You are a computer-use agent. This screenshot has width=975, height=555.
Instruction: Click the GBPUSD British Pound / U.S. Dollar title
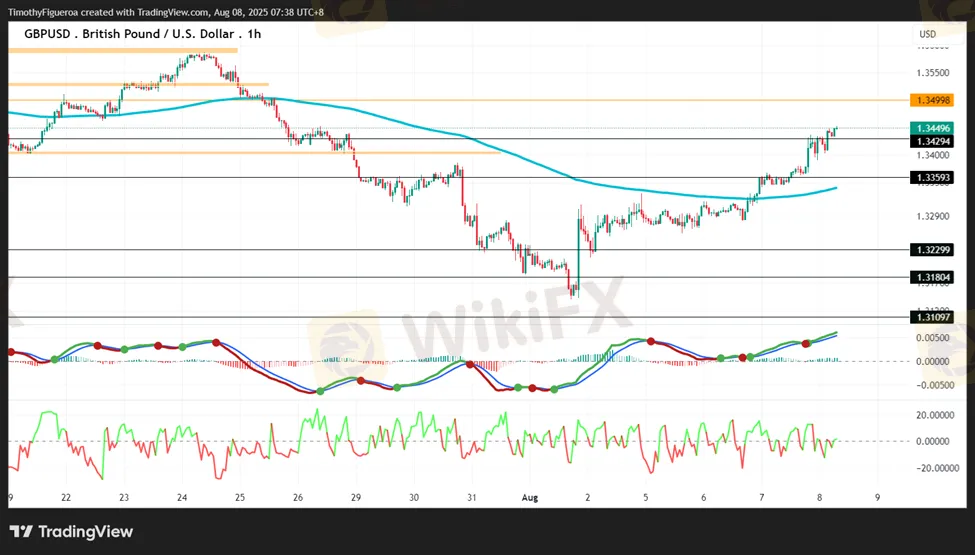142,34
